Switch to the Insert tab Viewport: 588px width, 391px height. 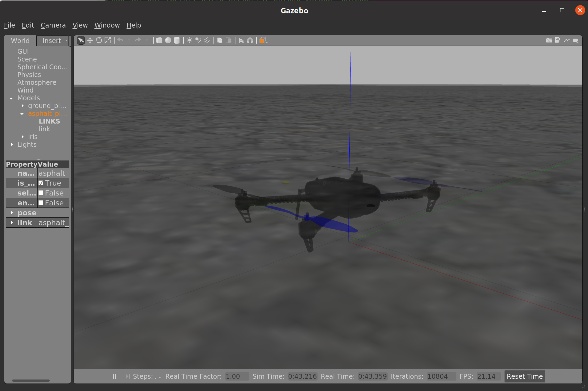pos(52,41)
